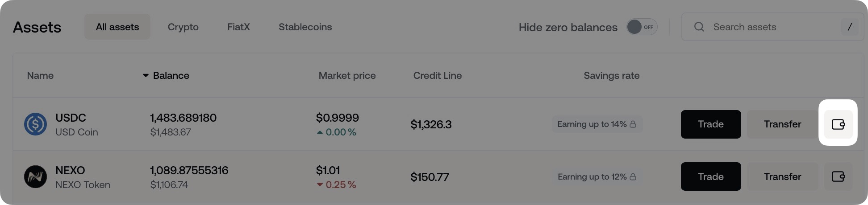Open the FiatX tab
Image resolution: width=868 pixels, height=205 pixels.
click(x=238, y=27)
